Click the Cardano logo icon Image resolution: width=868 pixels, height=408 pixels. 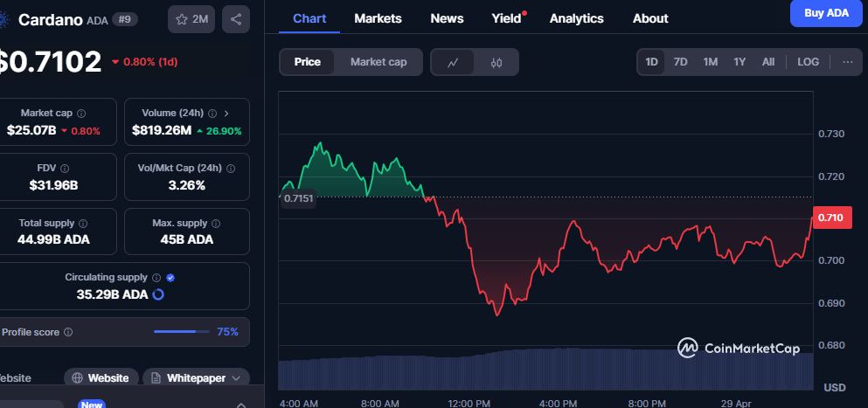(5, 20)
